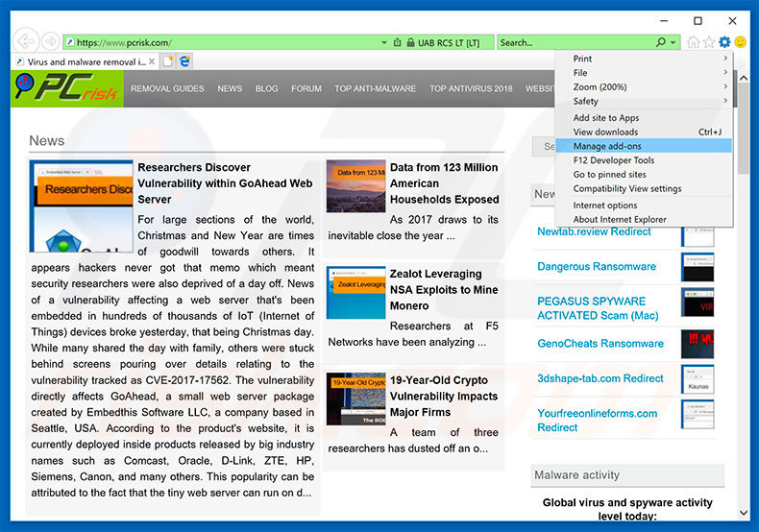The height and width of the screenshot is (532, 759).
Task: Open the Tools gear icon
Action: coord(724,42)
